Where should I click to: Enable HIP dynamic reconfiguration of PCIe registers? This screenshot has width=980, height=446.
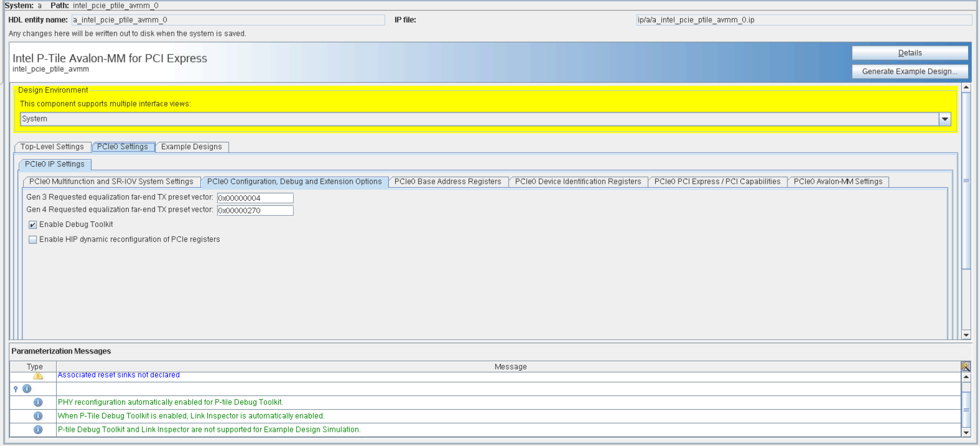coord(33,239)
